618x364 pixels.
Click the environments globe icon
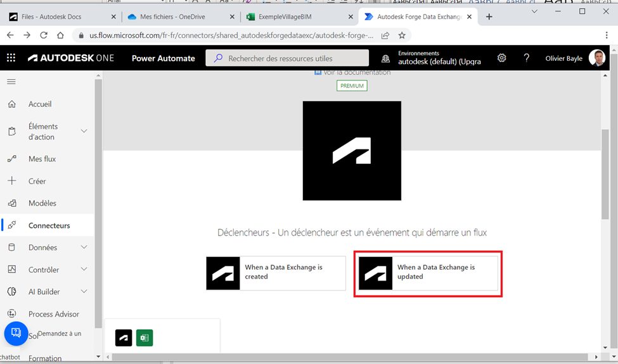pyautogui.click(x=385, y=59)
